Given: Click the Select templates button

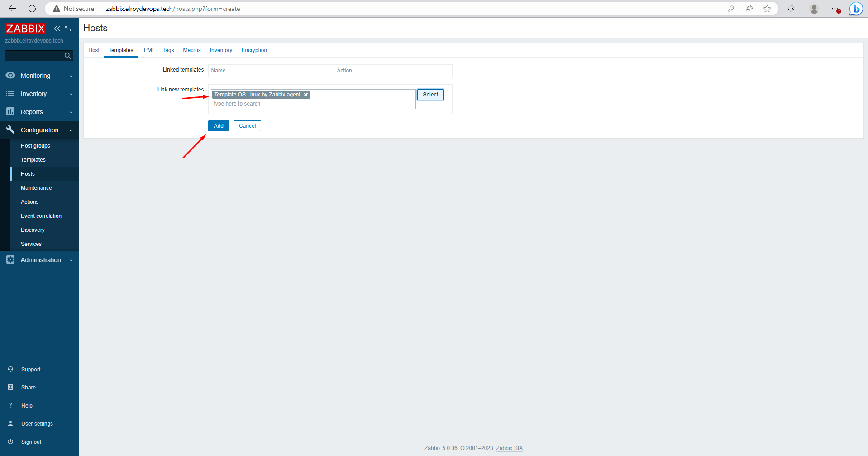Looking at the screenshot, I should coord(430,95).
